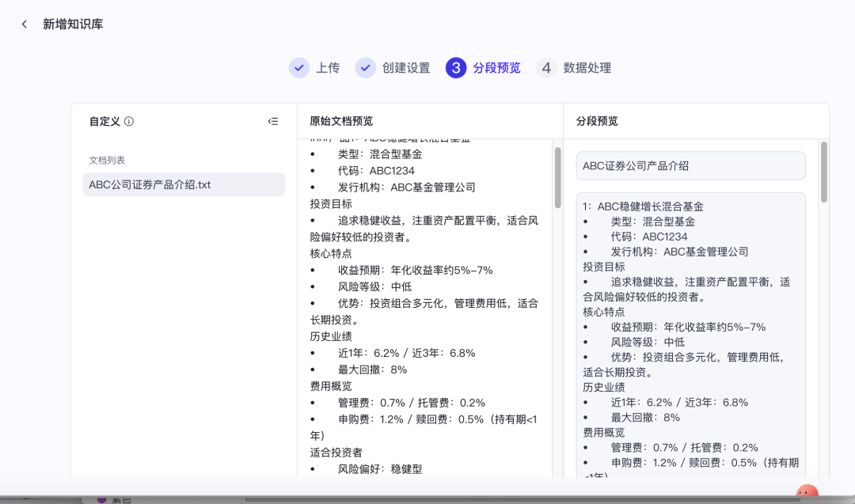This screenshot has height=504, width=855.
Task: Click the info icon next to 自定义
Action: pos(129,122)
